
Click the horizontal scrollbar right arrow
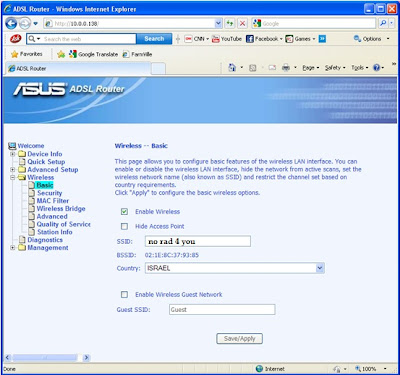point(86,358)
